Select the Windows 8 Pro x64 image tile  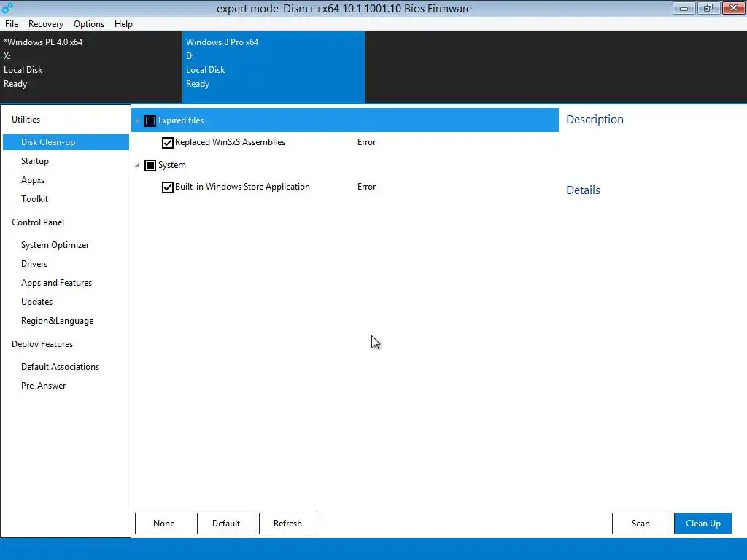tap(274, 67)
